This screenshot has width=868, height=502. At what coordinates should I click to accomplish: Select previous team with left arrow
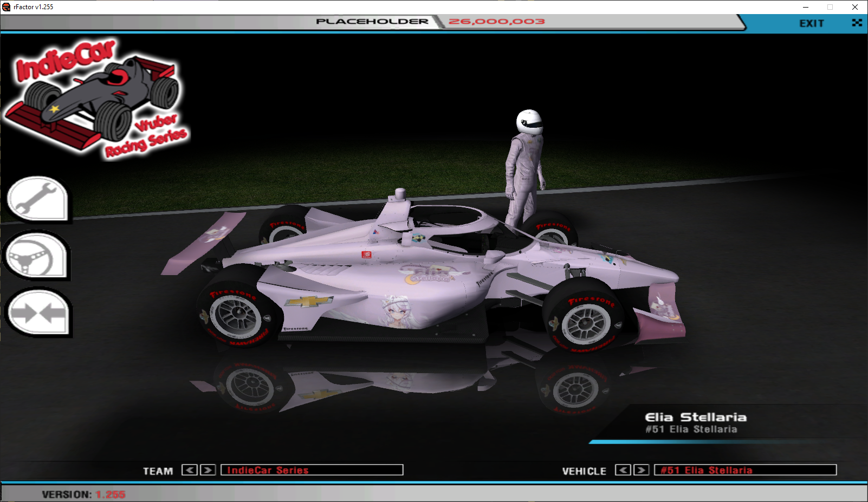click(189, 470)
